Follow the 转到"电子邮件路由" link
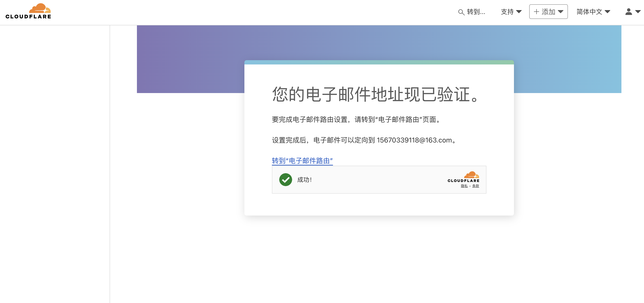Viewport: 644px width, 303px height. [x=302, y=161]
